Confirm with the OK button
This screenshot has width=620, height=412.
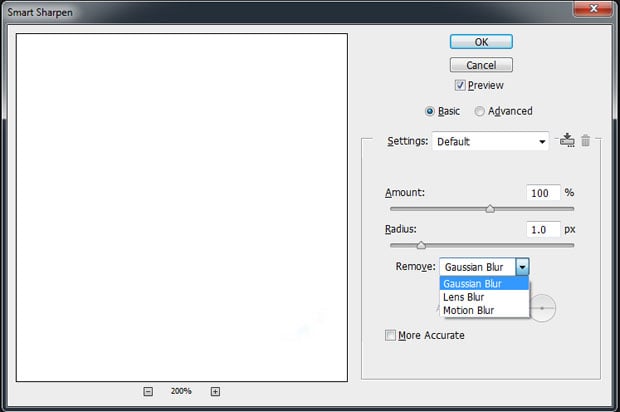[x=481, y=42]
